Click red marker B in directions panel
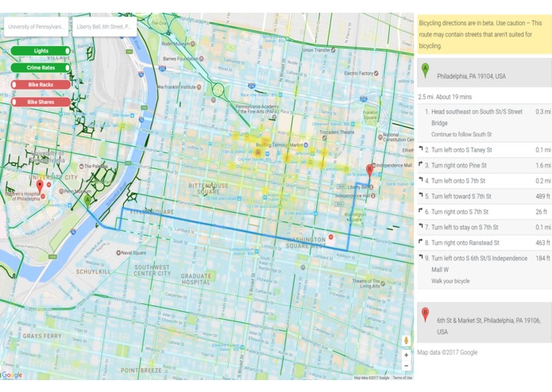Screen dimensions: 552x392 [x=425, y=315]
